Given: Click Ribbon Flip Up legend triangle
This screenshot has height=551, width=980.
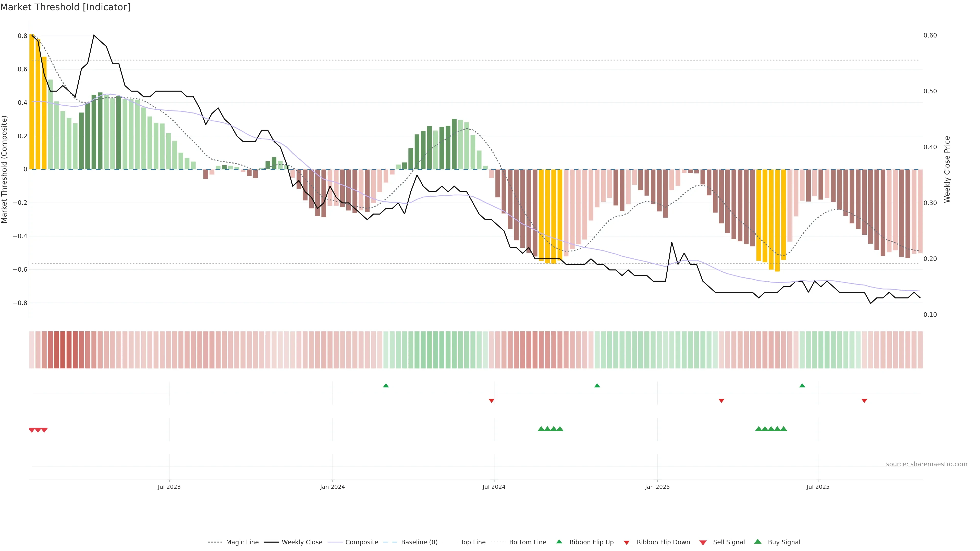Looking at the screenshot, I should point(559,542).
